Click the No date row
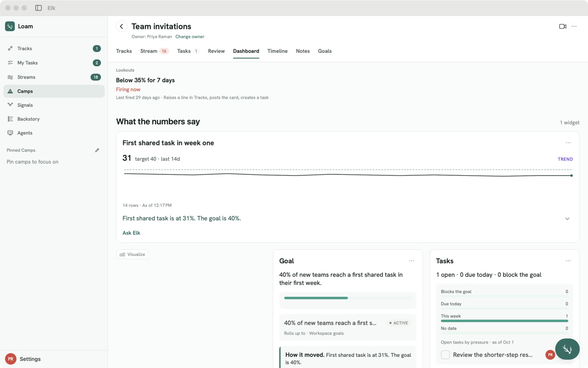This screenshot has height=368, width=588. point(504,328)
